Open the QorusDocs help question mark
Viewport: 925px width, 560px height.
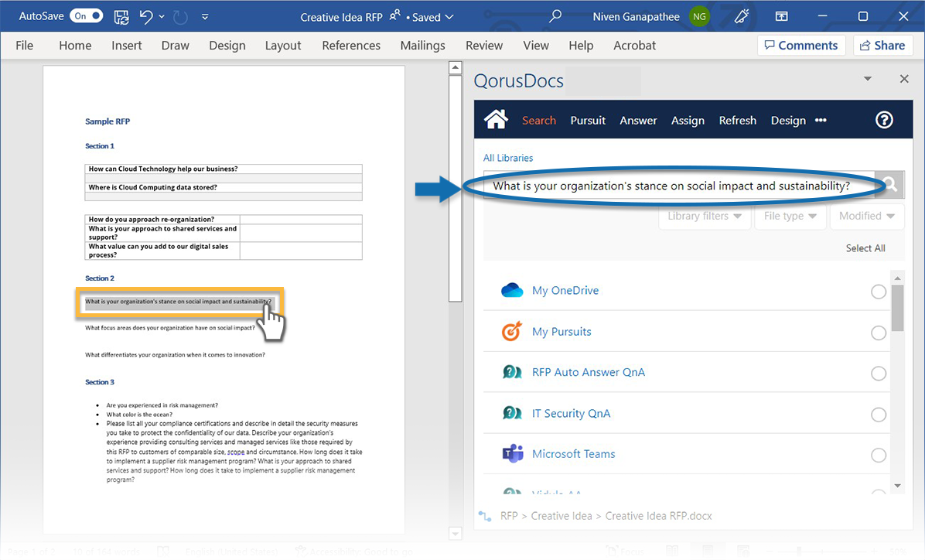click(884, 120)
